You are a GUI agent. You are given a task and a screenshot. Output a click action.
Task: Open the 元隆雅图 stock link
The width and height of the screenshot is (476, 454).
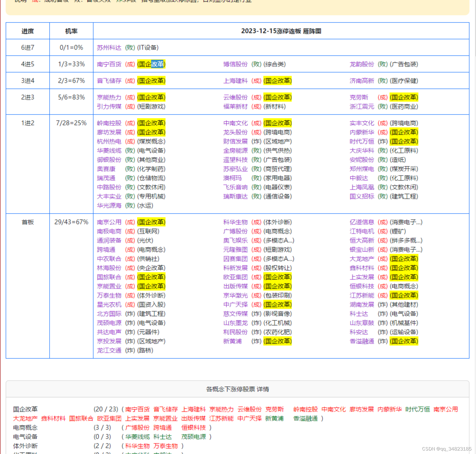(235, 250)
